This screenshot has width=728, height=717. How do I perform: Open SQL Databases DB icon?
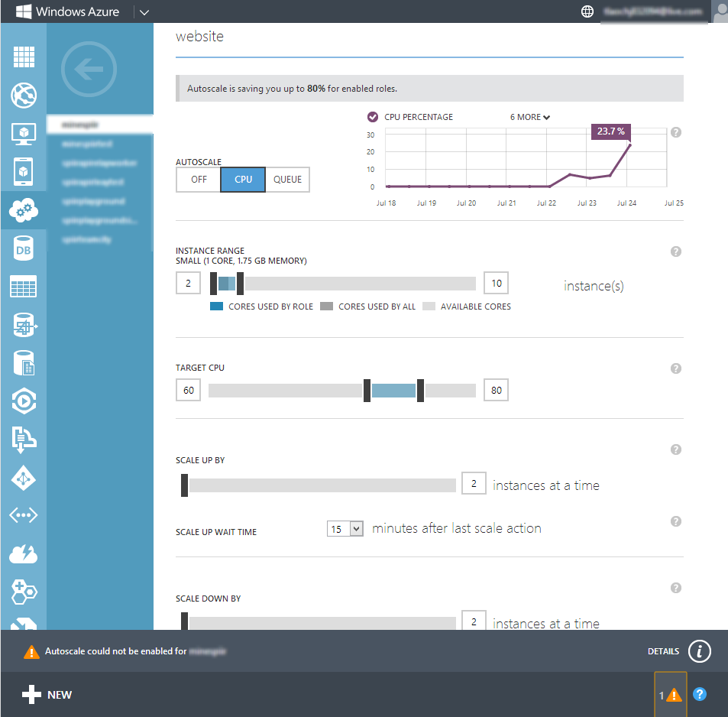[x=24, y=248]
